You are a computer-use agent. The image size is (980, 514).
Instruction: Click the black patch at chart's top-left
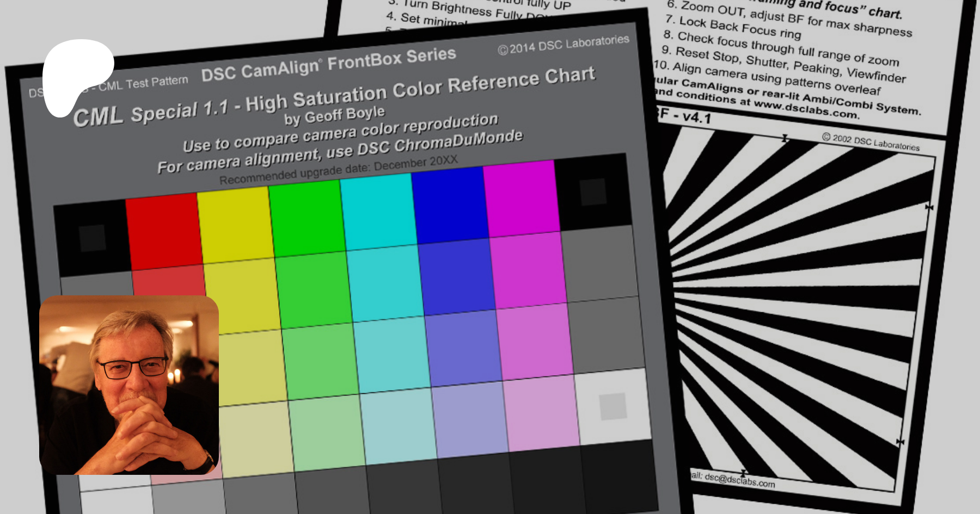click(92, 237)
